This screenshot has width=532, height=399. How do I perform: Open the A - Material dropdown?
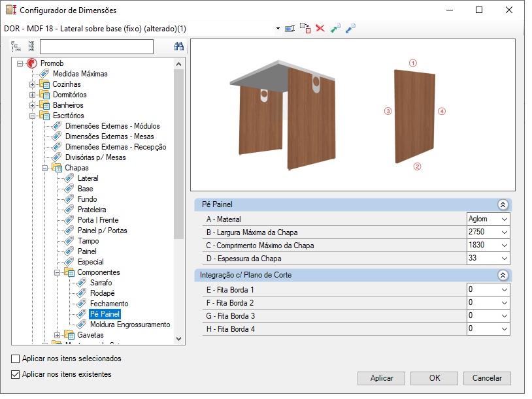pyautogui.click(x=505, y=219)
